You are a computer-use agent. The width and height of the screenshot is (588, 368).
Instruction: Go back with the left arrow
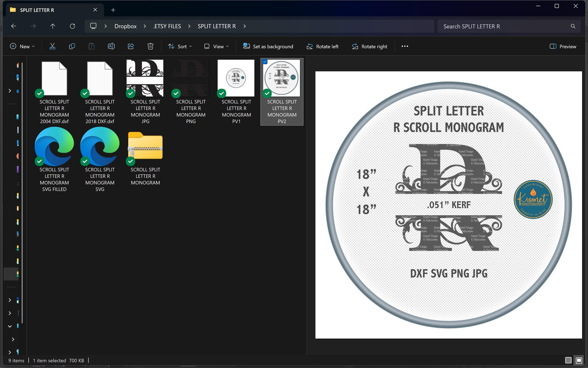(14, 26)
